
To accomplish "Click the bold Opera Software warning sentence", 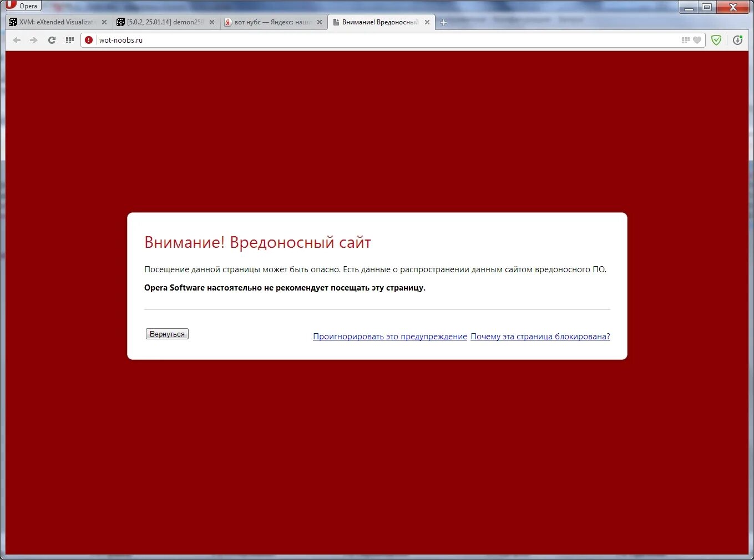I will (x=285, y=288).
